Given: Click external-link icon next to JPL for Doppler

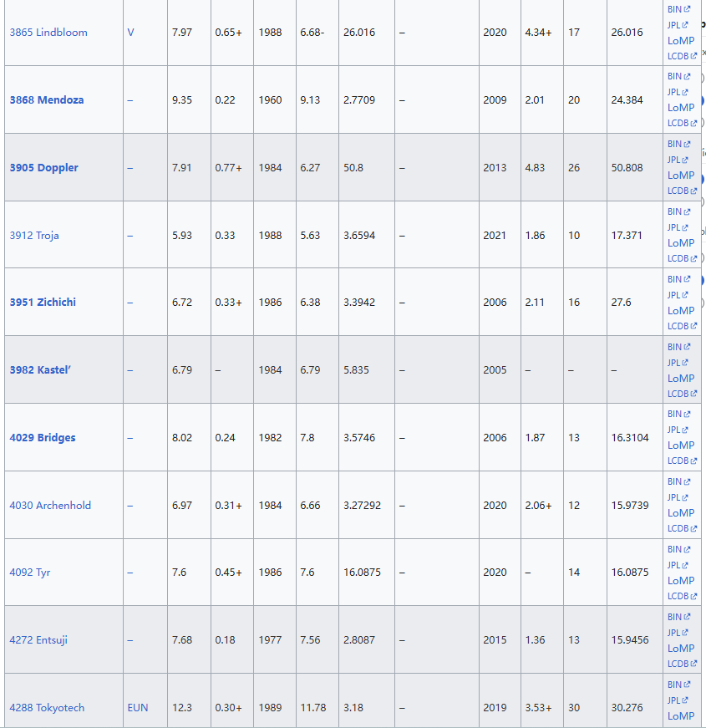Looking at the screenshot, I should (x=686, y=160).
